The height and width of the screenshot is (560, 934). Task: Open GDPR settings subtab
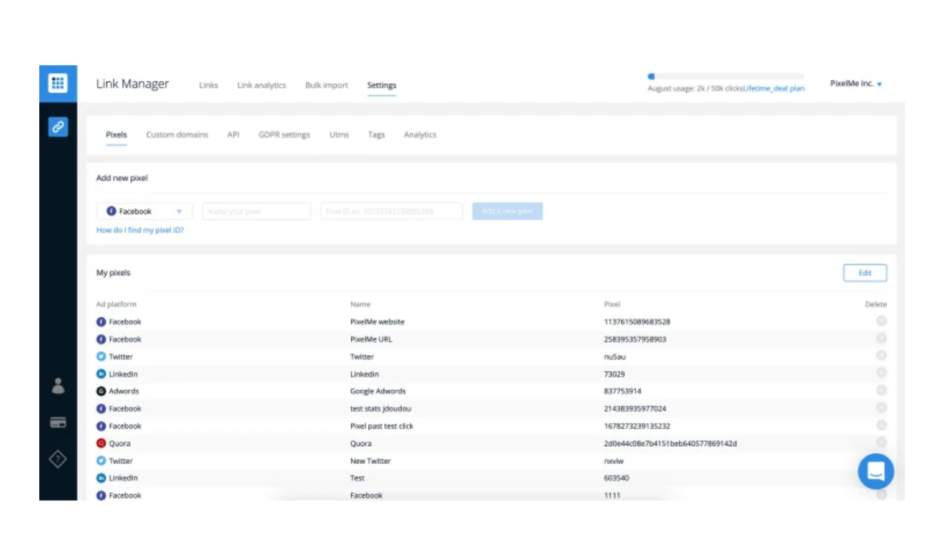[x=284, y=134]
